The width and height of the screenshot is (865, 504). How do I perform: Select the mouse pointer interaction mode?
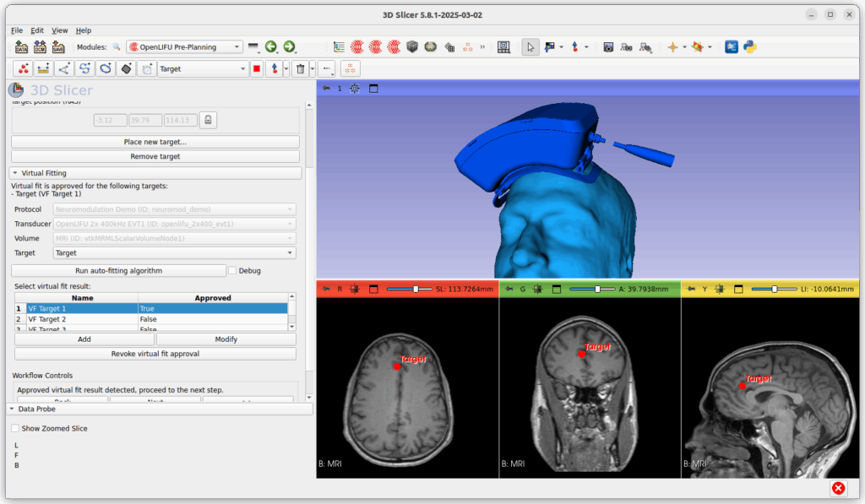point(530,47)
